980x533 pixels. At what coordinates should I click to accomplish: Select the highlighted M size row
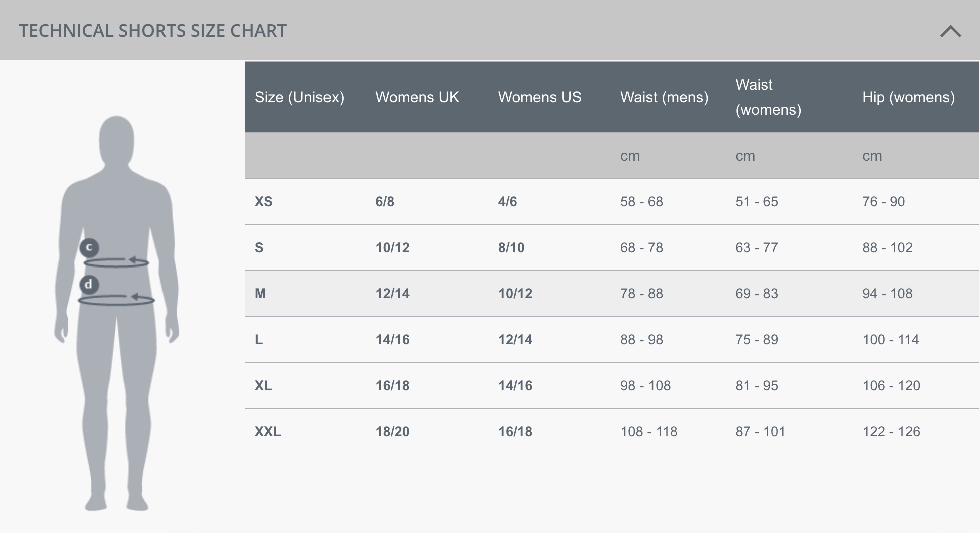click(260, 294)
